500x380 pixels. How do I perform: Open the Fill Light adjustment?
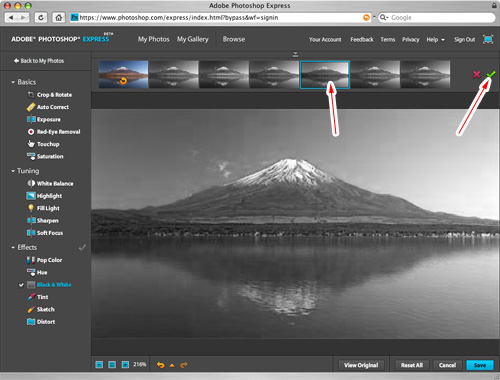(x=43, y=208)
